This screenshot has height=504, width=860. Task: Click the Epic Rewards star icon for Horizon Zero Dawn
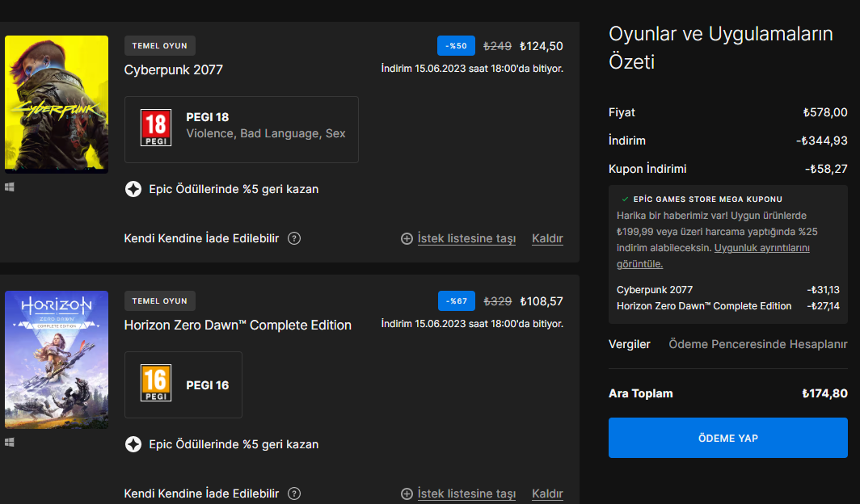(x=133, y=444)
